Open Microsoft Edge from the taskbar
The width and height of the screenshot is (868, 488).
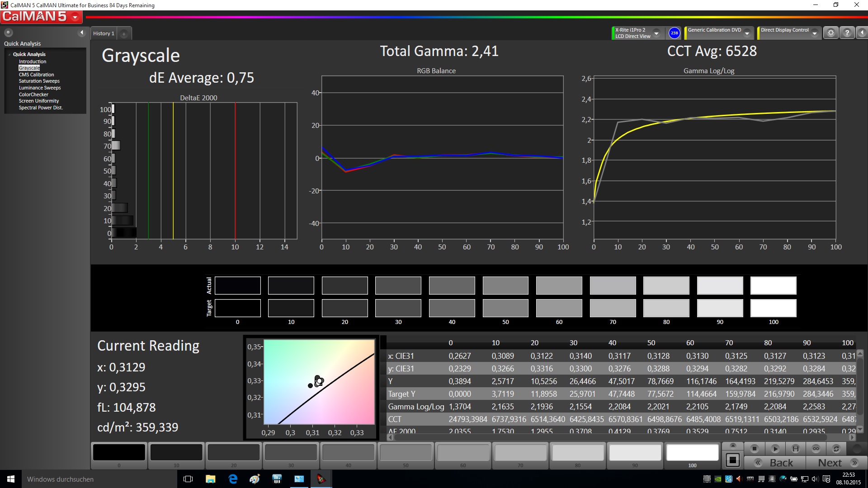click(233, 479)
